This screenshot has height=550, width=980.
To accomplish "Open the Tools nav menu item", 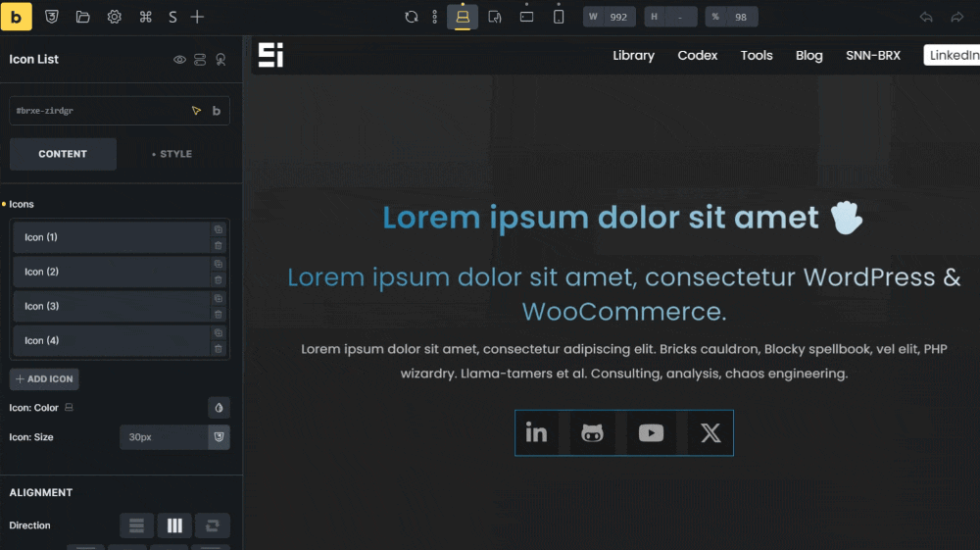I will pyautogui.click(x=757, y=55).
